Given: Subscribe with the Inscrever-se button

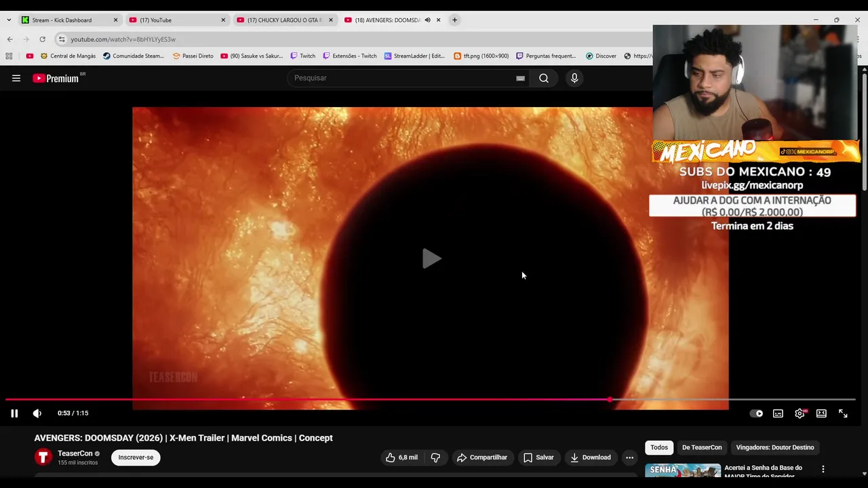Looking at the screenshot, I should point(136,457).
